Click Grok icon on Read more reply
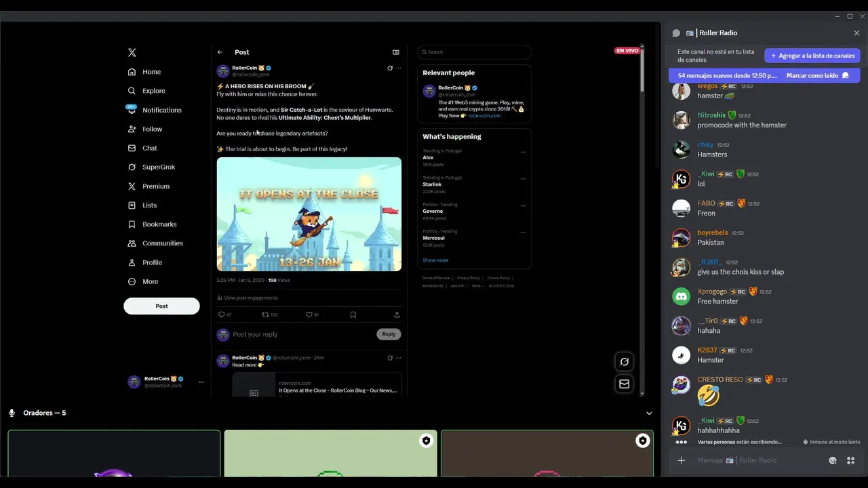This screenshot has width=868, height=488. tap(390, 358)
